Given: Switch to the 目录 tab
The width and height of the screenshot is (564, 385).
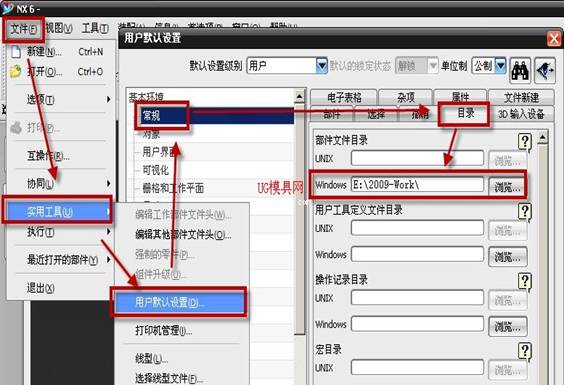Looking at the screenshot, I should pyautogui.click(x=465, y=114).
